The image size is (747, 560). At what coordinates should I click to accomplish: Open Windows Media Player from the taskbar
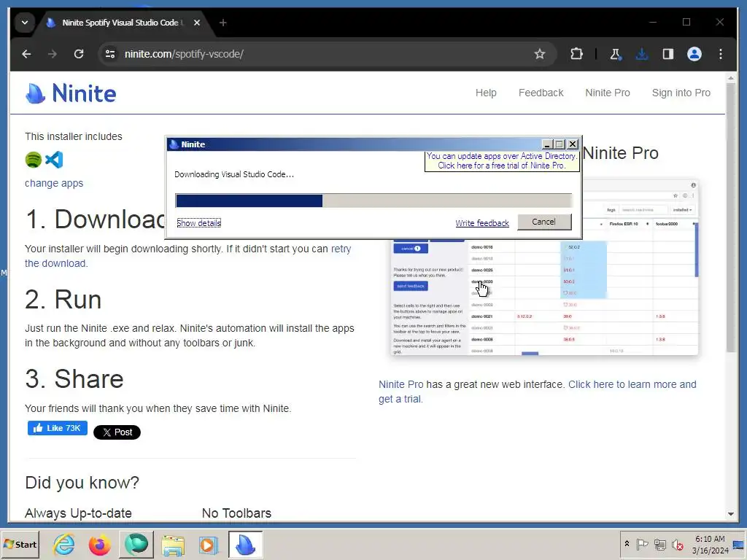[208, 545]
